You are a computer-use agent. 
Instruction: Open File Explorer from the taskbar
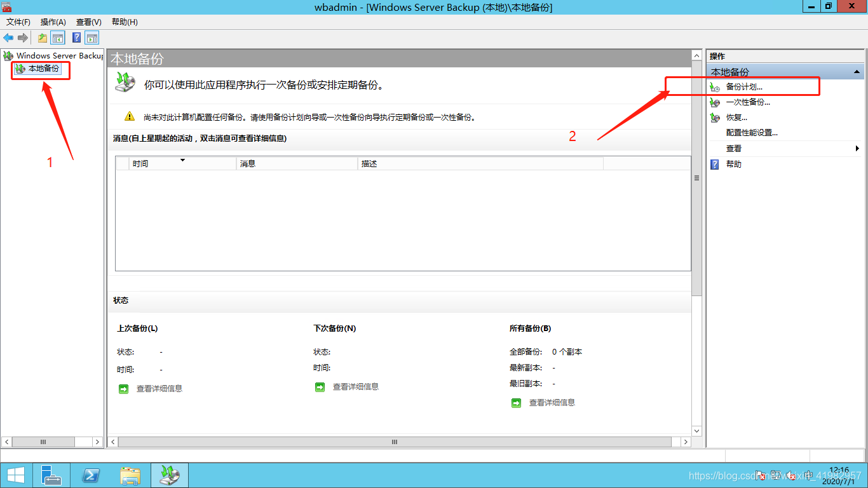(130, 475)
